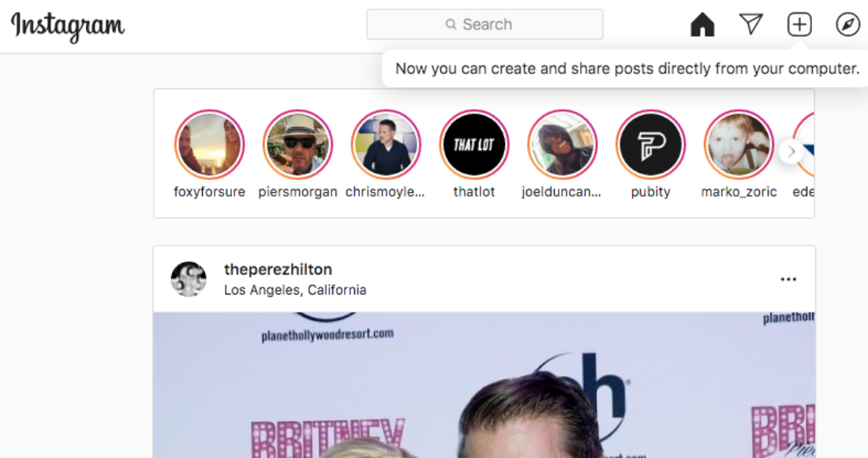The width and height of the screenshot is (868, 458).
Task: Click theperezhilton profile picture in post header
Action: [189, 279]
